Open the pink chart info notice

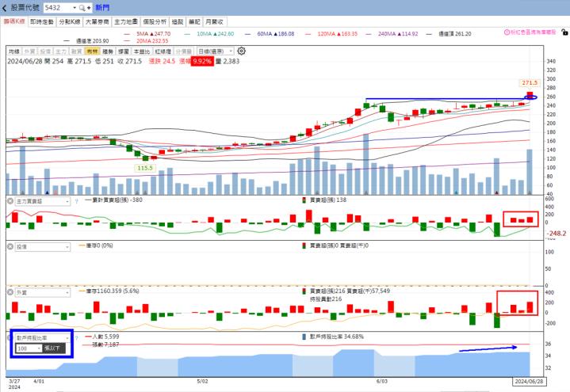(x=530, y=32)
